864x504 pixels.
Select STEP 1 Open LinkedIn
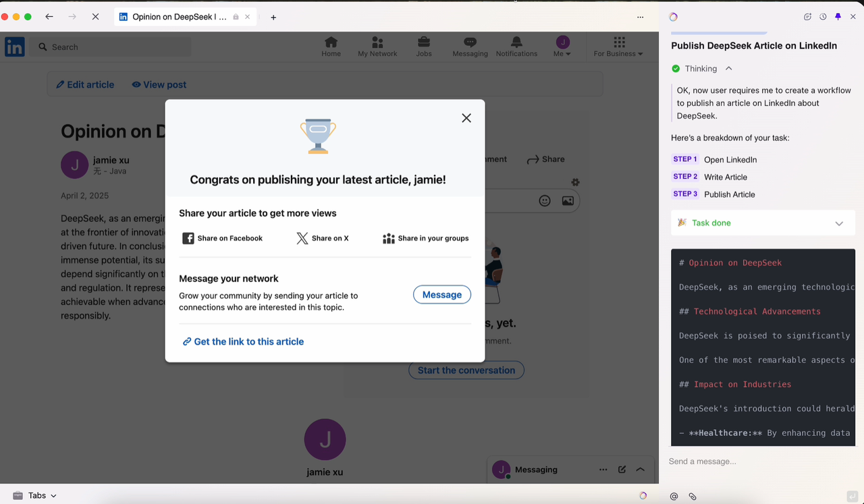click(715, 160)
